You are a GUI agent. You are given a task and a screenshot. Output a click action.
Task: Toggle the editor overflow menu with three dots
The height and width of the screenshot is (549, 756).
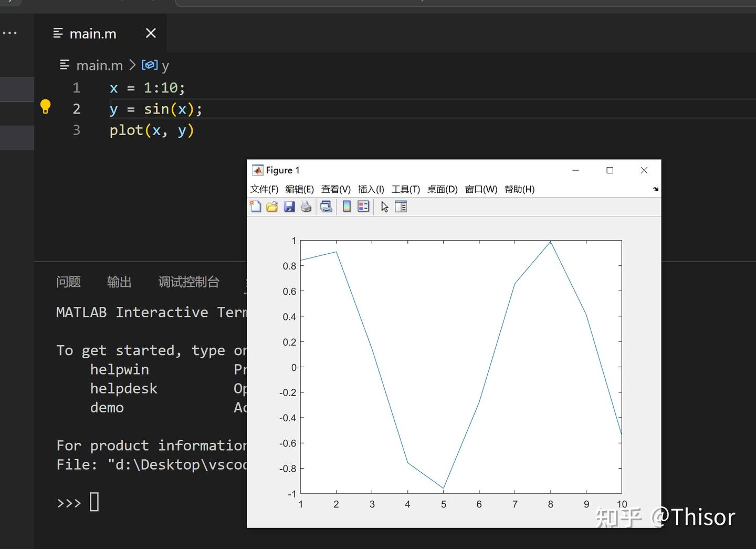(10, 33)
